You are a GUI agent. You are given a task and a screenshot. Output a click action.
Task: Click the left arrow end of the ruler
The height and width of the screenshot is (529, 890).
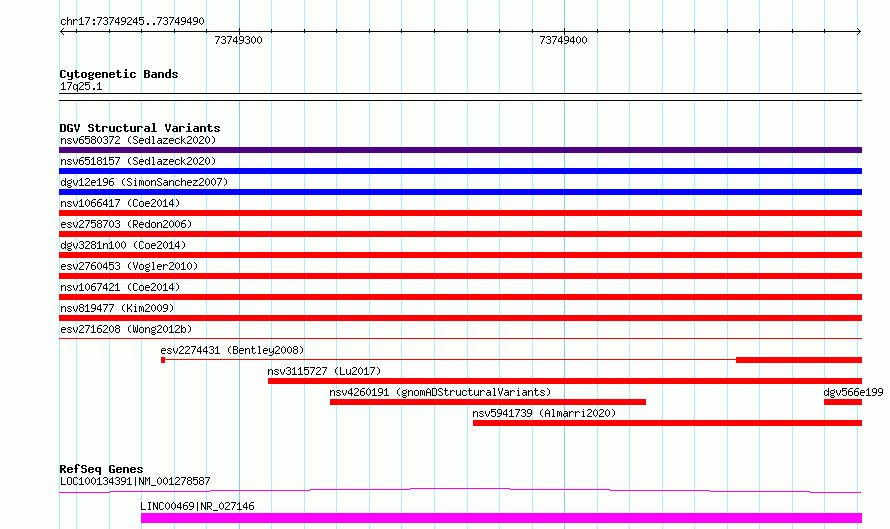[62, 32]
